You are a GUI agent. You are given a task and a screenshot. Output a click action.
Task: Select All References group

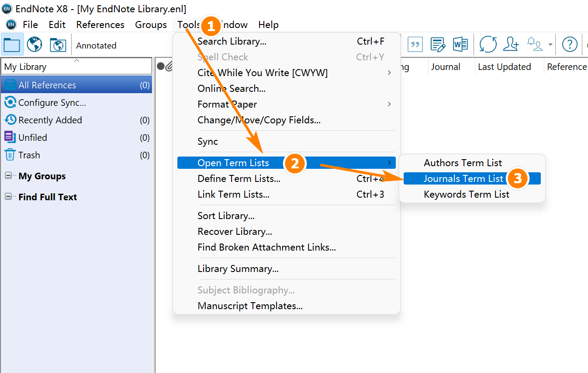[x=76, y=85]
